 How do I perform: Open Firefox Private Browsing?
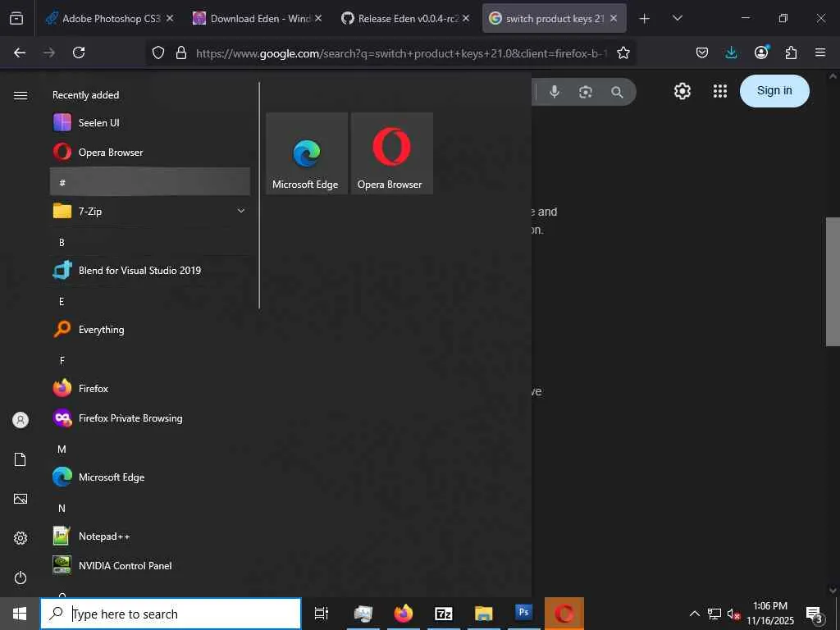tap(150, 418)
